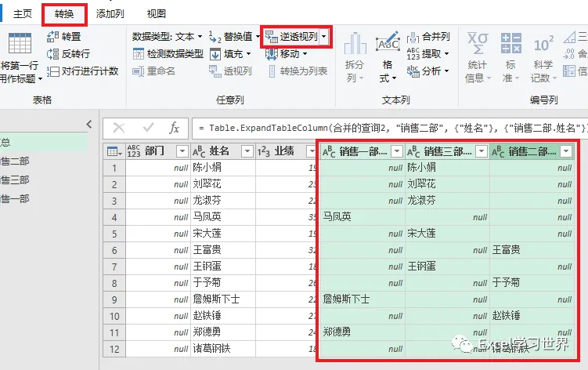Expand the 提取 dropdown arrow
Image resolution: width=588 pixels, height=370 pixels.
tap(446, 54)
